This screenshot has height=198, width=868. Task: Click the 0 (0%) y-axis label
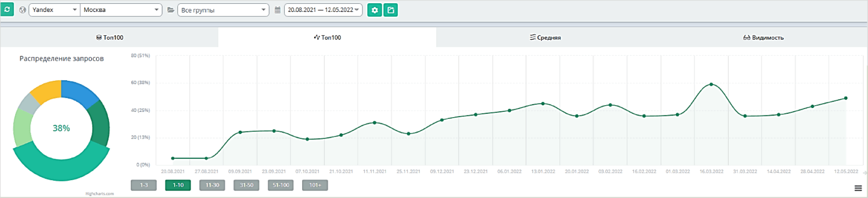click(x=143, y=164)
